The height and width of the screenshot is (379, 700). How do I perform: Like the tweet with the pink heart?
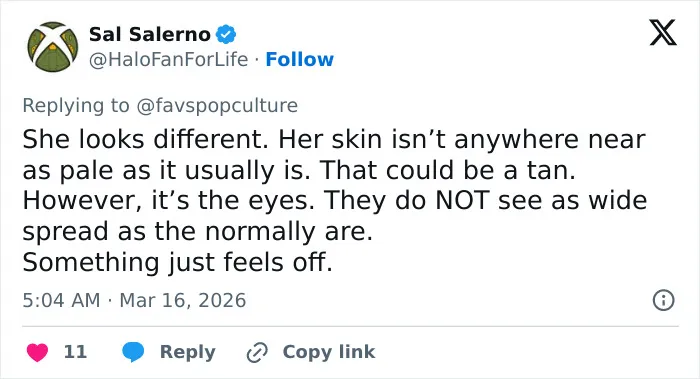click(37, 352)
